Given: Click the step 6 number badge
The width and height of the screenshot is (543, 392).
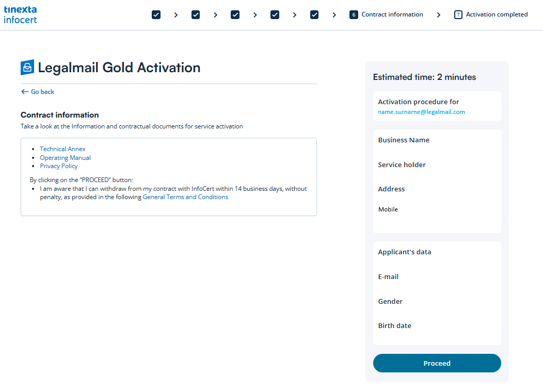Looking at the screenshot, I should (x=354, y=14).
